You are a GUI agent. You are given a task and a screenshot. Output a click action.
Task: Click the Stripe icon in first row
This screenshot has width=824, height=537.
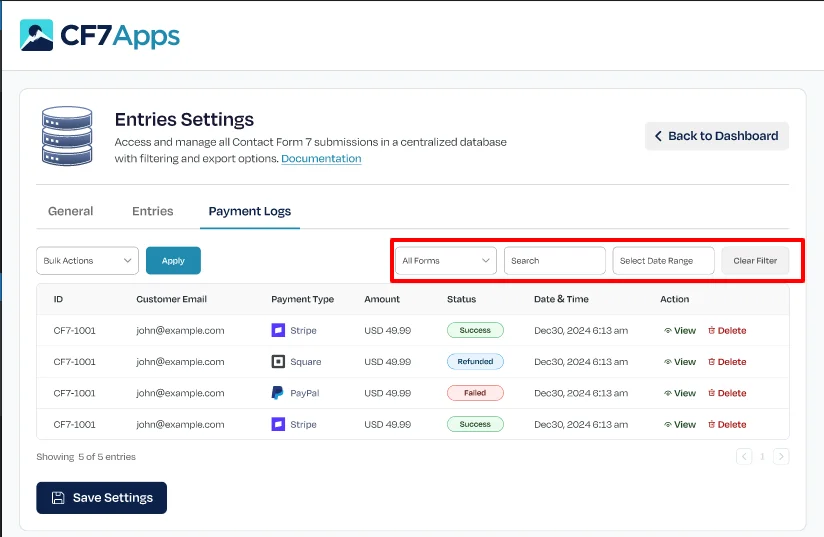278,331
